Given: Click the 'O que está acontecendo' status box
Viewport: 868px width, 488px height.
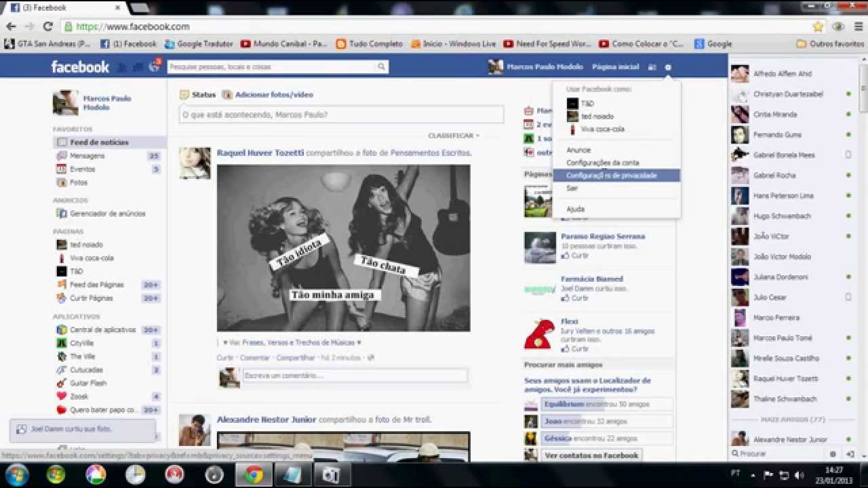Looking at the screenshot, I should tap(341, 115).
